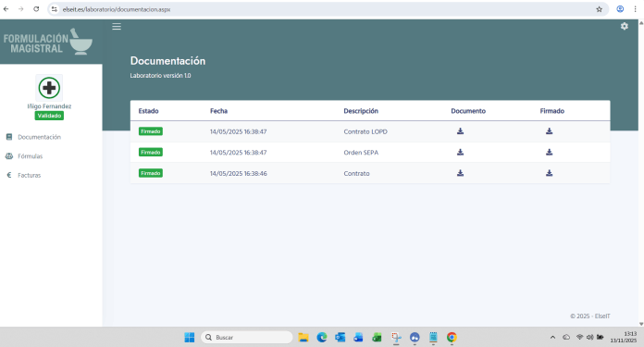Download the Contrato LOPD document
The image size is (644, 347).
(x=460, y=131)
